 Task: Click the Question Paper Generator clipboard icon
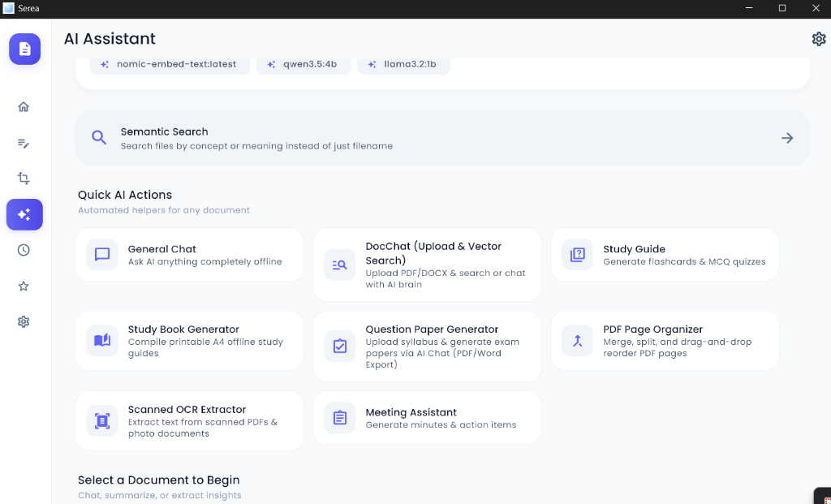click(x=340, y=346)
